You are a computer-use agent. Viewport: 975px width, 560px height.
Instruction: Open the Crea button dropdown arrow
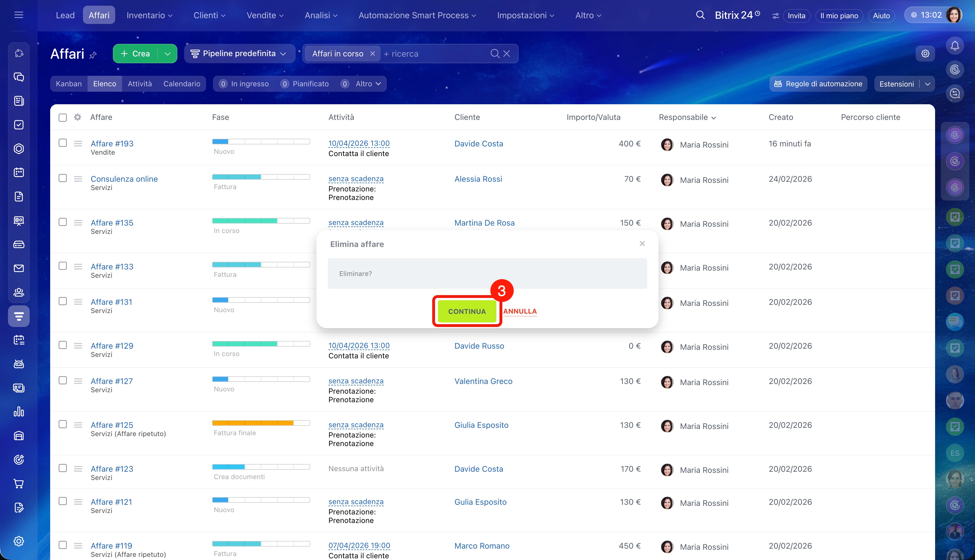click(167, 54)
